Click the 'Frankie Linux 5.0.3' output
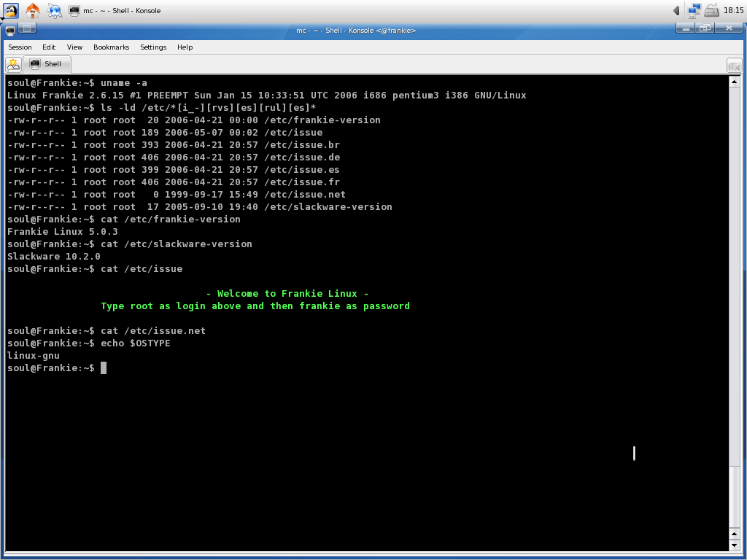The width and height of the screenshot is (747, 560). pyautogui.click(x=63, y=231)
